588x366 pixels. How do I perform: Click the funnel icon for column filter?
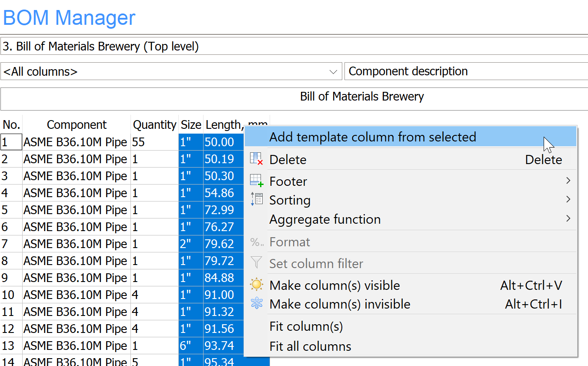click(257, 263)
